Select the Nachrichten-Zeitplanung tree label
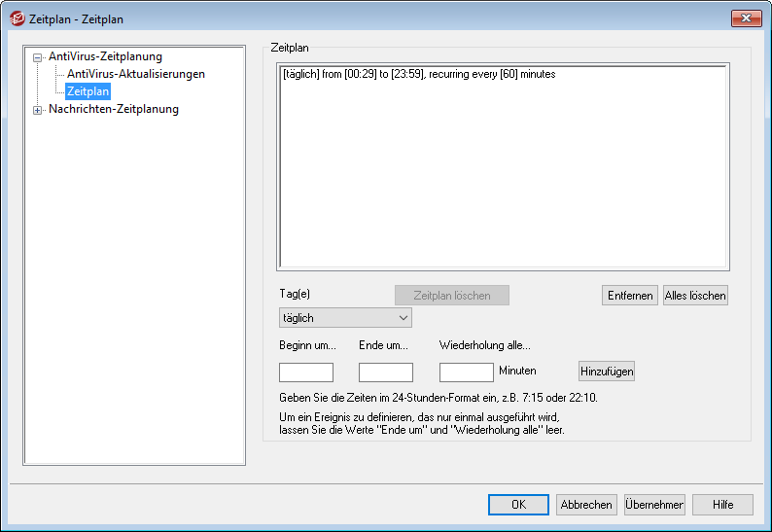Screen dimensions: 772x532 click(x=113, y=109)
